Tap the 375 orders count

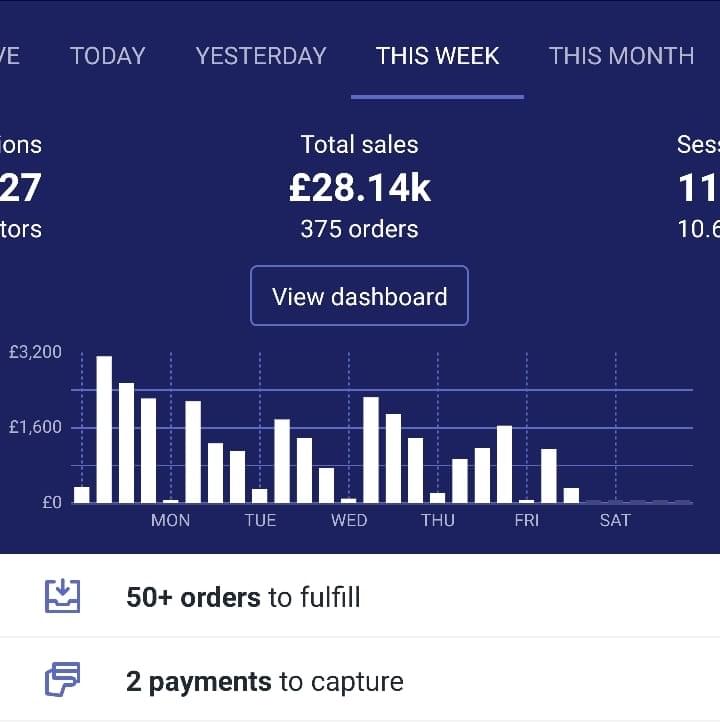359,229
